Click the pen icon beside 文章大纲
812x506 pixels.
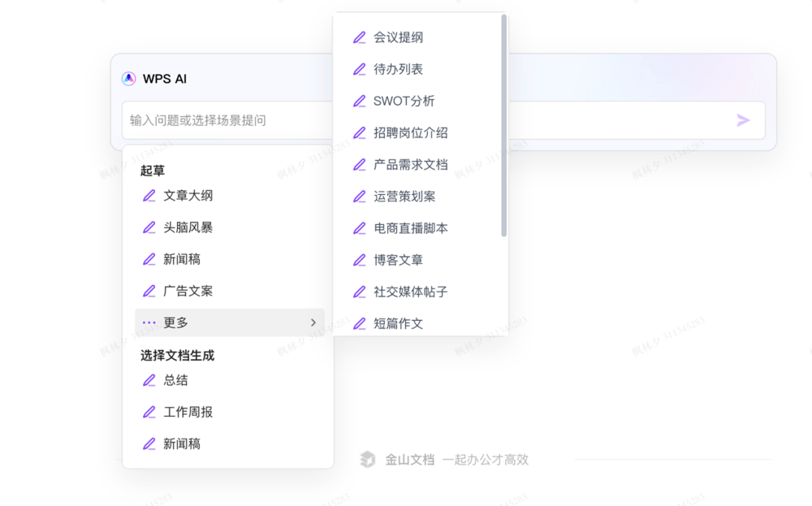149,196
